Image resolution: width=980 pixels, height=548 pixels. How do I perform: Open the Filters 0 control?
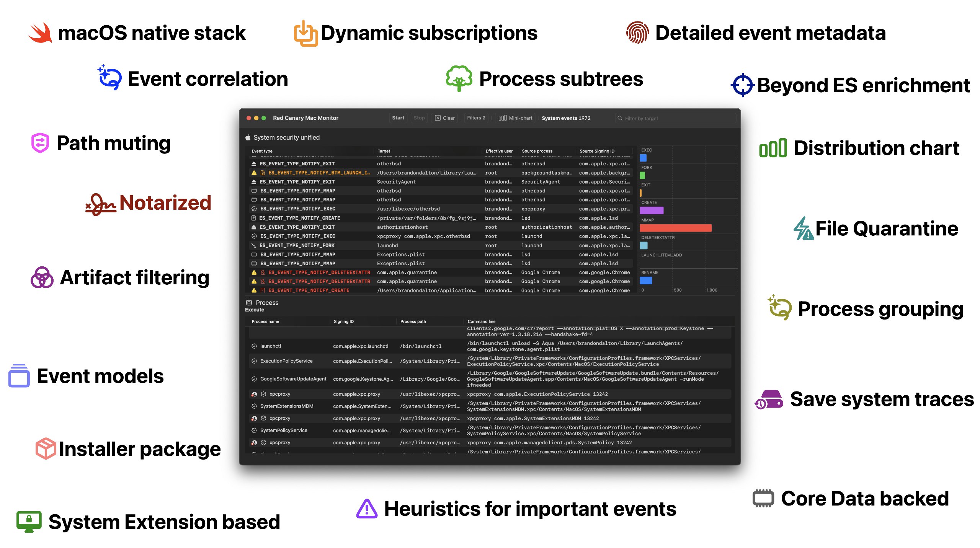(476, 118)
